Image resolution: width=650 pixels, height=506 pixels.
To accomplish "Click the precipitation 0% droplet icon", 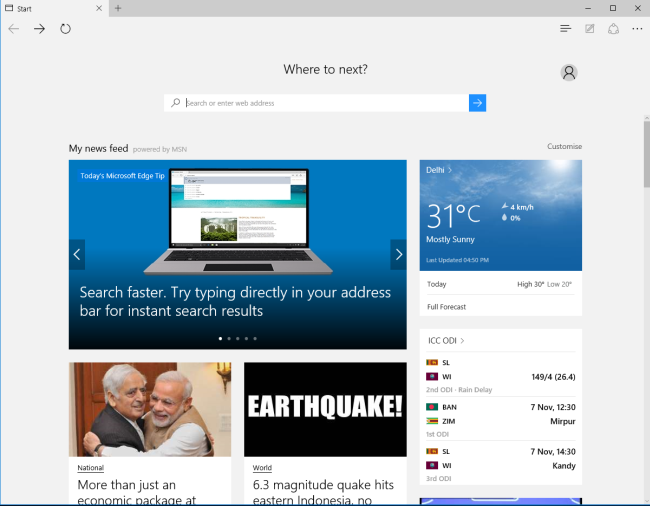I will (504, 217).
